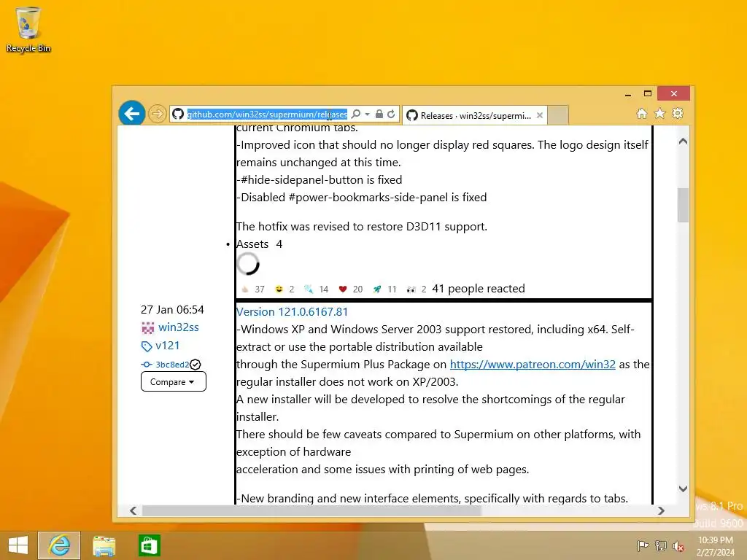Viewport: 747px width, 560px height.
Task: Click the eyes reaction with 2
Action: 417,289
